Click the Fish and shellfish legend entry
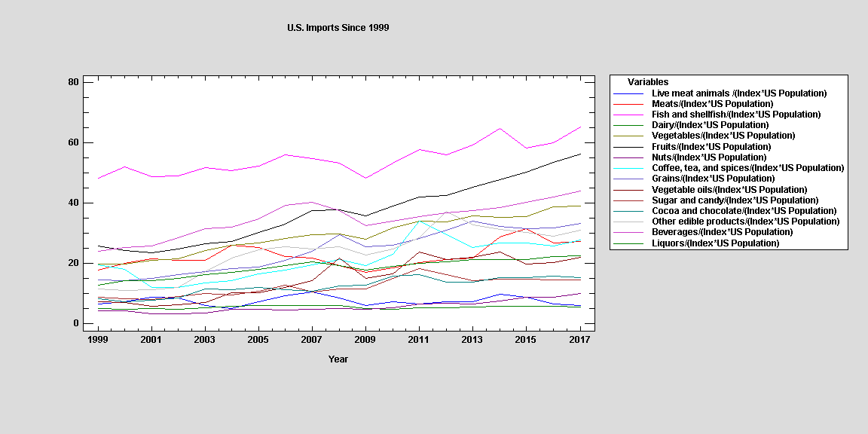Viewport: 868px width, 434px height. 726,115
